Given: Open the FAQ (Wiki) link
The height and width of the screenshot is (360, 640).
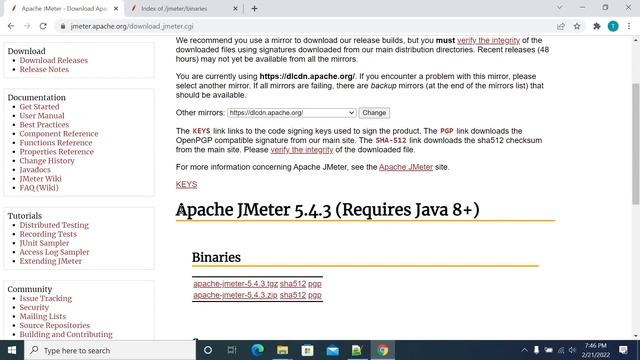Looking at the screenshot, I should pos(39,188).
